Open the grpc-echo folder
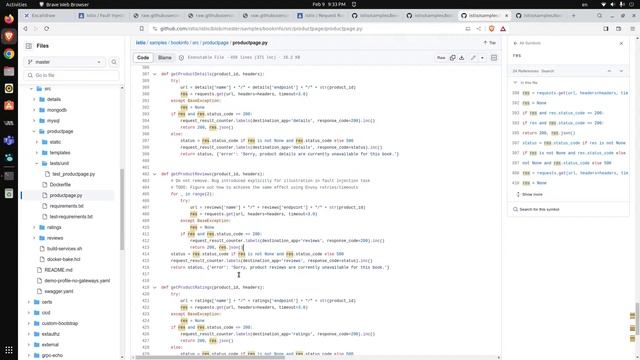This screenshot has height=360, width=640. point(52,355)
